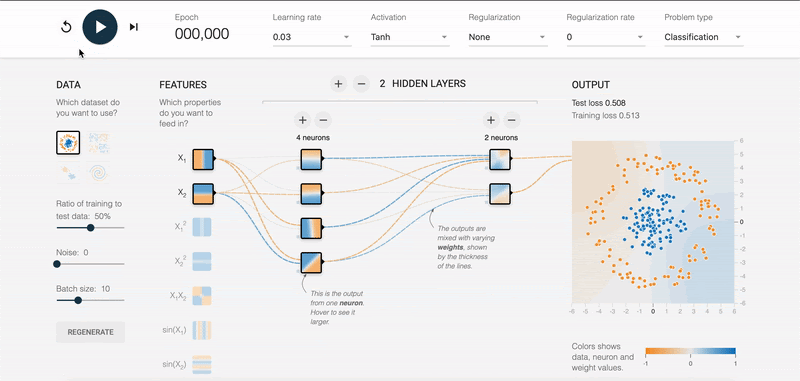
Task: Add a neuron to the 4 neurons layer
Action: coord(303,120)
